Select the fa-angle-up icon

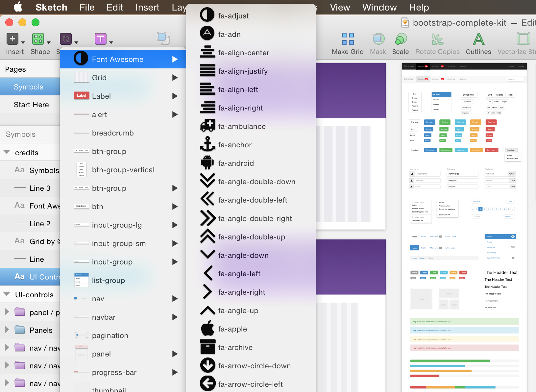coord(251,310)
